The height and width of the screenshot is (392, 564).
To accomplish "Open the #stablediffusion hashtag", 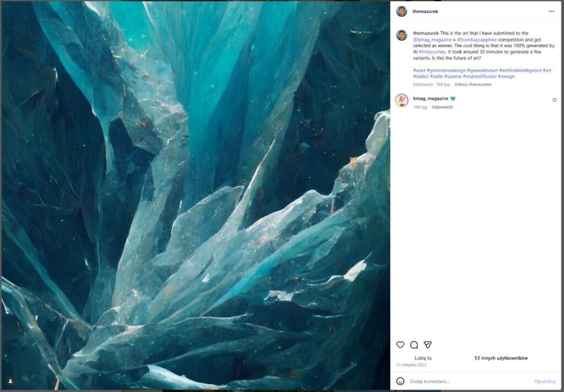I will (479, 77).
